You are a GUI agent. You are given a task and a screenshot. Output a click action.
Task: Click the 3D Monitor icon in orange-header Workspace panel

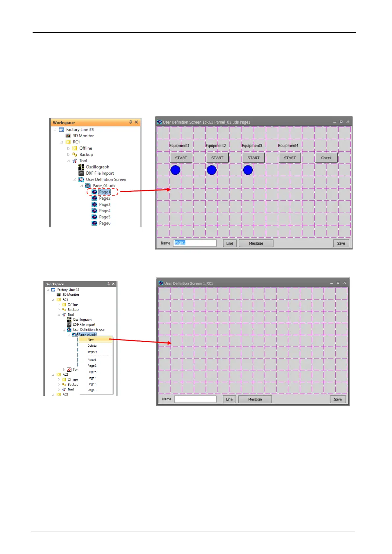68,136
